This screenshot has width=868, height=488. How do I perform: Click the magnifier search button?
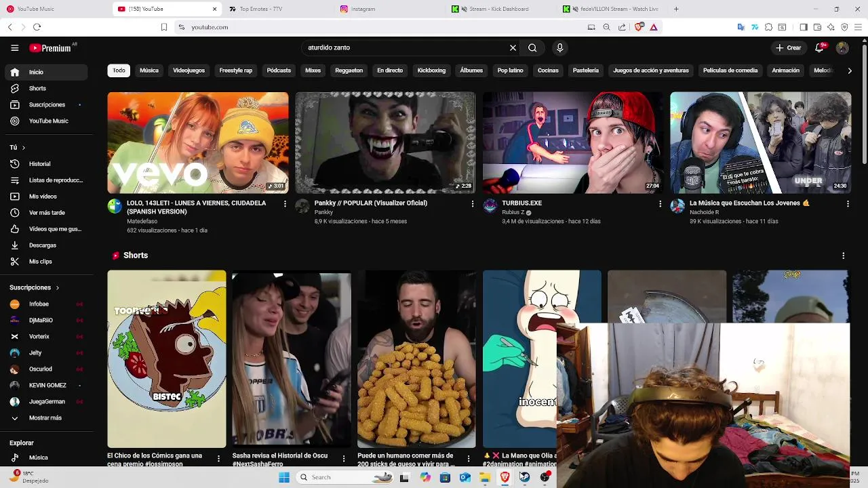[532, 48]
